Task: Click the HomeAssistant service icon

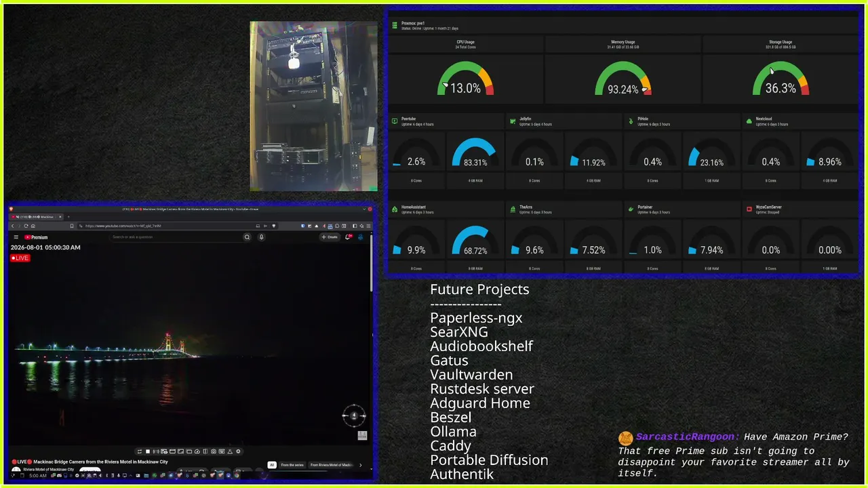Action: 395,209
